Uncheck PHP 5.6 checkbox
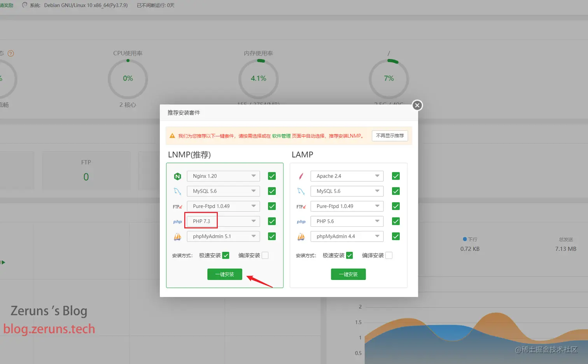This screenshot has height=364, width=588. tap(396, 221)
